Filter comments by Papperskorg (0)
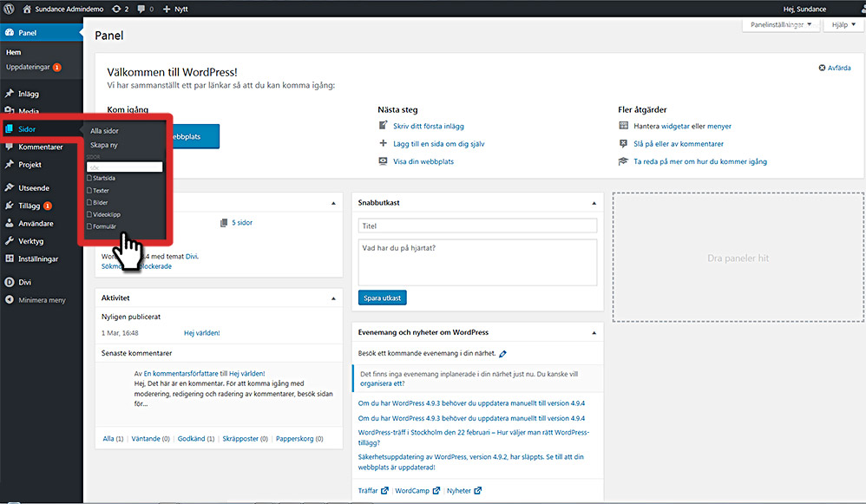The image size is (866, 504). click(x=299, y=439)
